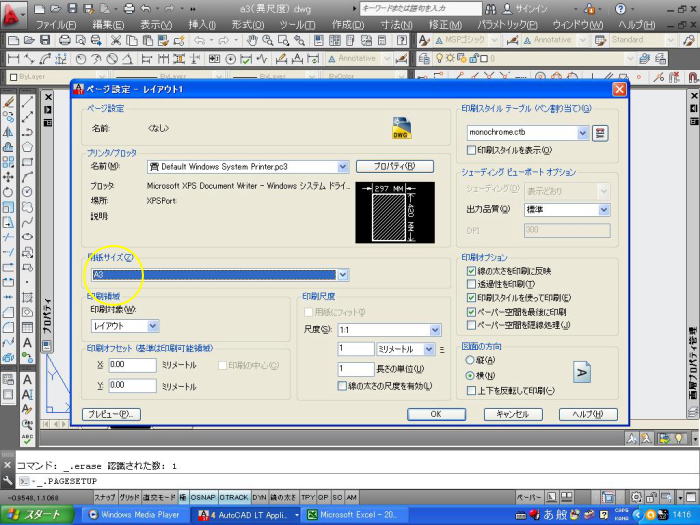Open the ファイル(F) menu
The width and height of the screenshot is (700, 525).
56,25
